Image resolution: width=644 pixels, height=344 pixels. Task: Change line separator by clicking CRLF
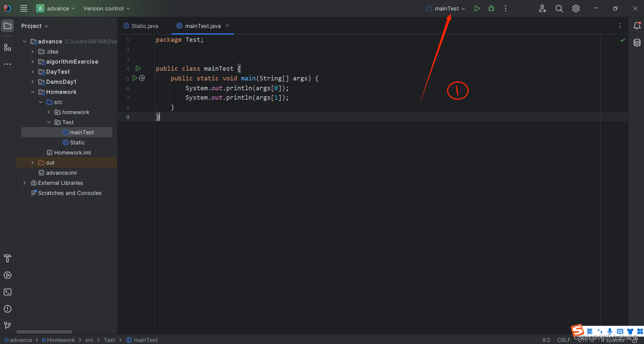[564, 340]
